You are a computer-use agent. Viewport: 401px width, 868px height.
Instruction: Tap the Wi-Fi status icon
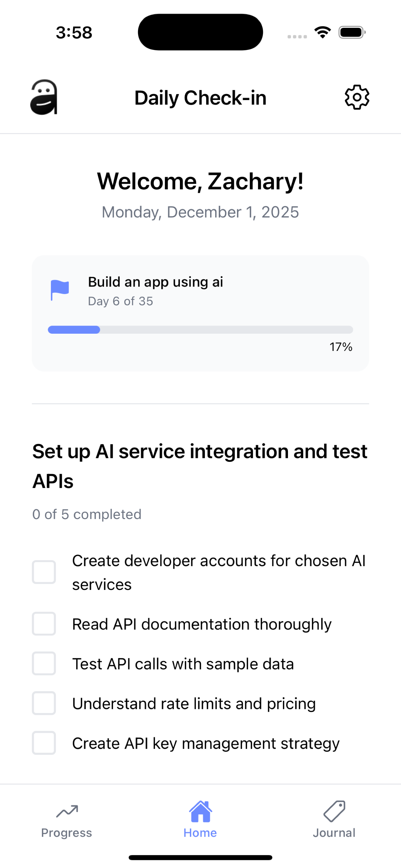click(323, 32)
